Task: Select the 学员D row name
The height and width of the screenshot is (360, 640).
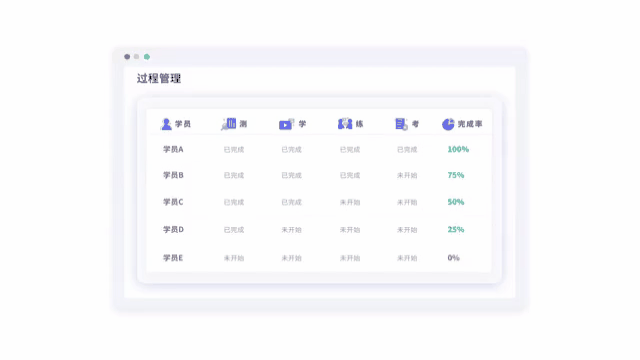Action: 173,229
